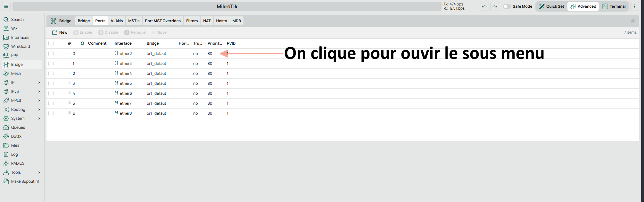Viewport: 644px width, 202px height.
Task: Click the Interface column header
Action: tap(123, 43)
